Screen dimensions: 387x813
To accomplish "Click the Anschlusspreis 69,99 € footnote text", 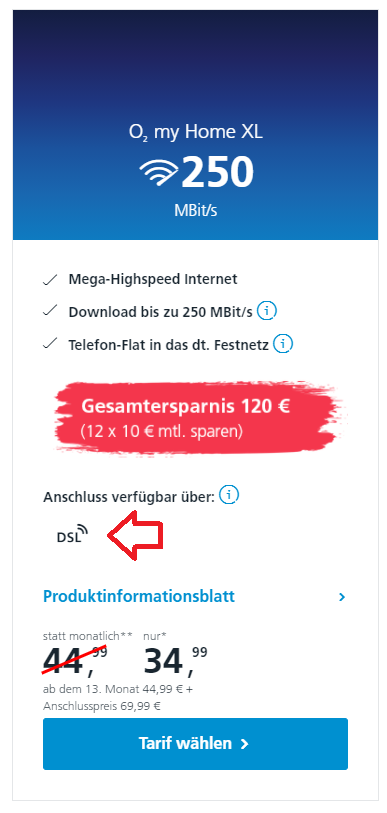I will click(x=102, y=706).
